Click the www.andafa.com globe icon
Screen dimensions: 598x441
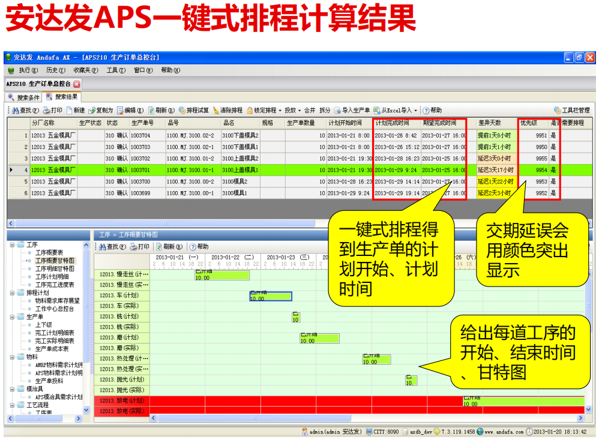(x=480, y=432)
